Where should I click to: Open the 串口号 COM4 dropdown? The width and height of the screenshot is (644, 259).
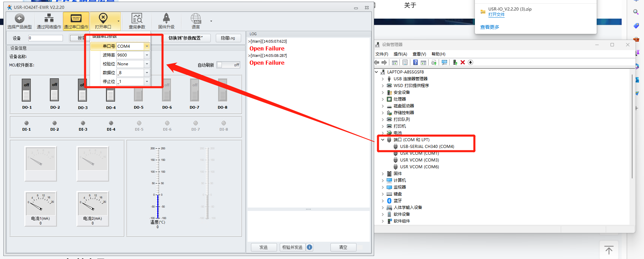tap(147, 46)
